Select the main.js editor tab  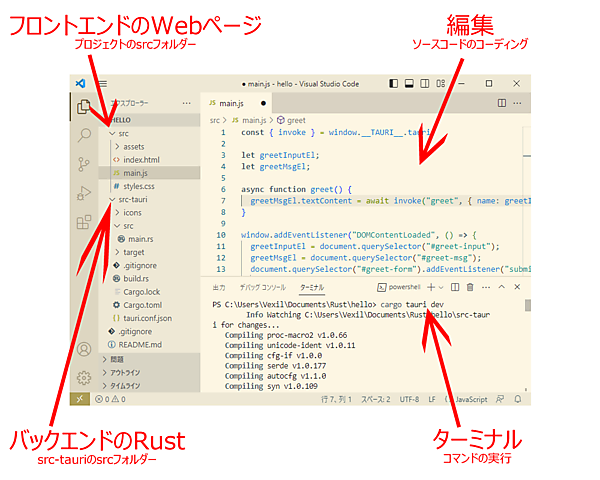[237, 103]
